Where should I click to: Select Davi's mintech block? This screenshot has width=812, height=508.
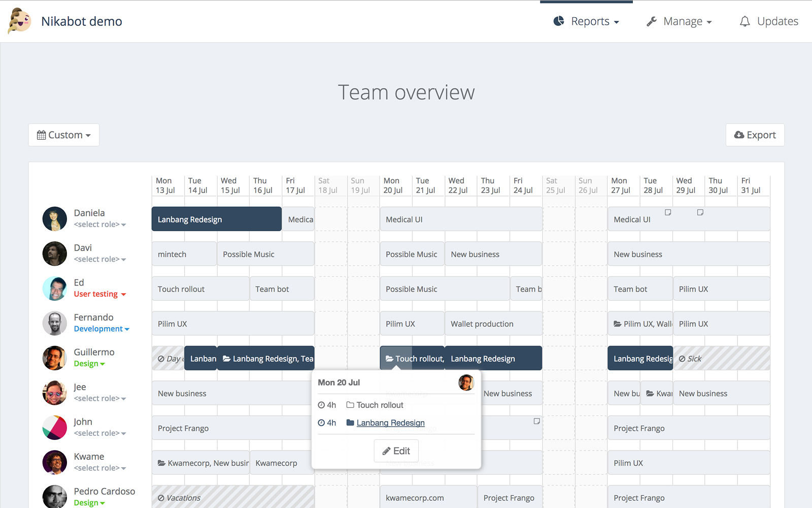184,254
